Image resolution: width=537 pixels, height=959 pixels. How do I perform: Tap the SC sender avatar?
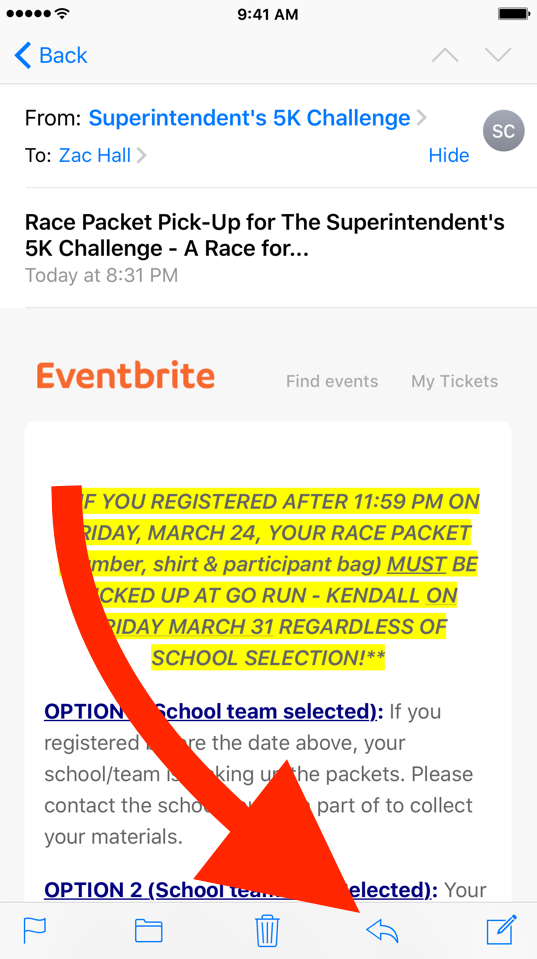(x=503, y=130)
